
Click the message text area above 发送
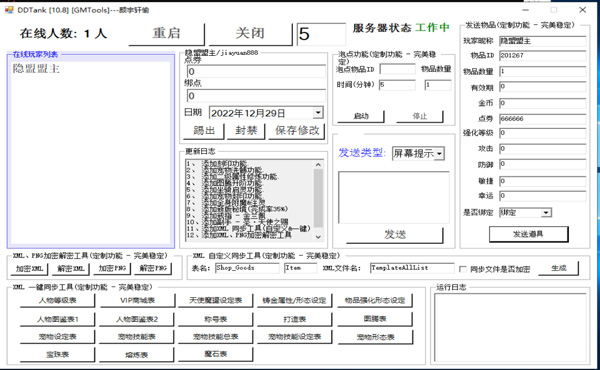pyautogui.click(x=394, y=197)
